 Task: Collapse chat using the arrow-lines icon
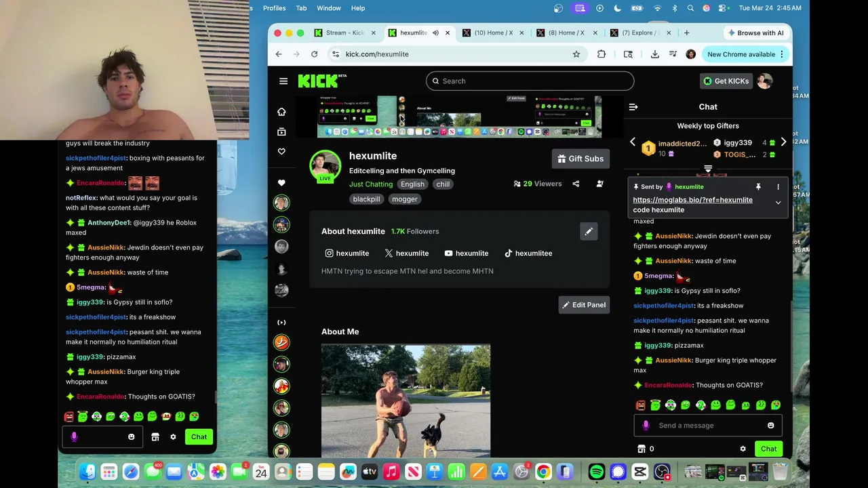[633, 107]
